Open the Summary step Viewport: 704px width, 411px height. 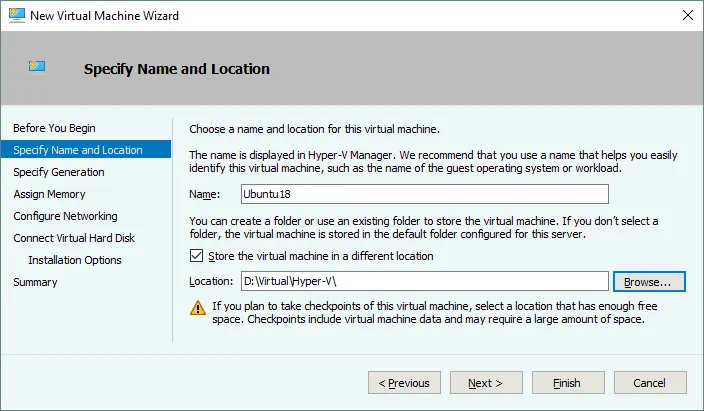[x=35, y=282]
